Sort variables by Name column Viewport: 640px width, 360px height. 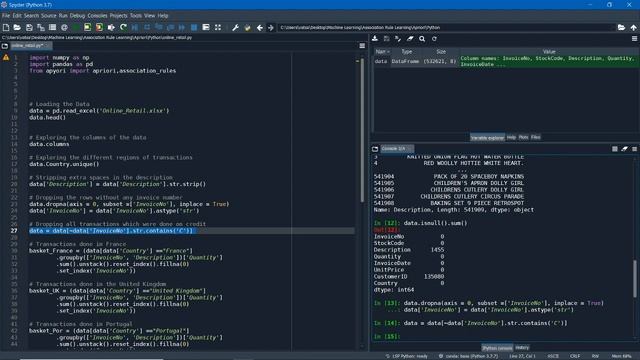(x=382, y=51)
